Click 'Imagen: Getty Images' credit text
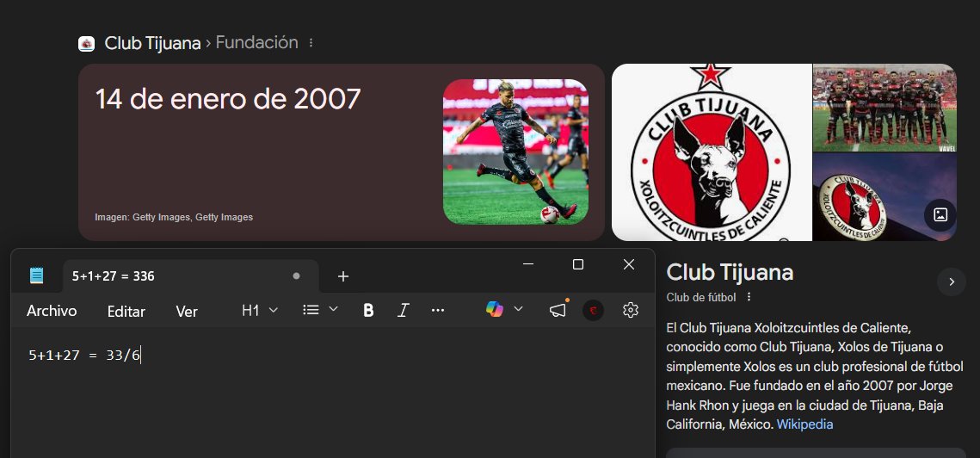980x458 pixels. coord(174,217)
